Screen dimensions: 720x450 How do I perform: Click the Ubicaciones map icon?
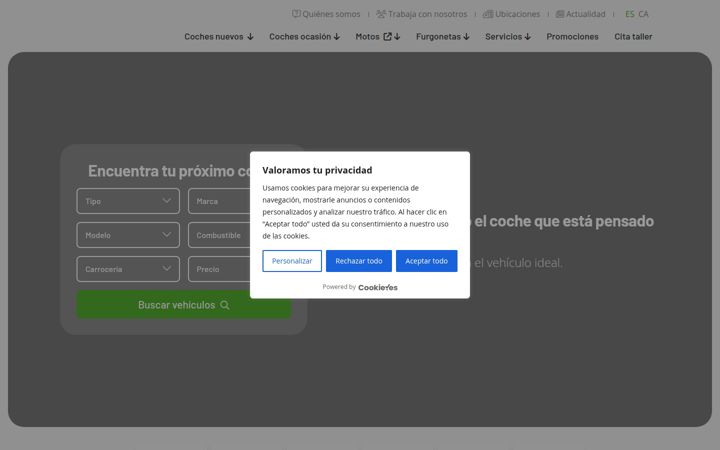pyautogui.click(x=488, y=14)
